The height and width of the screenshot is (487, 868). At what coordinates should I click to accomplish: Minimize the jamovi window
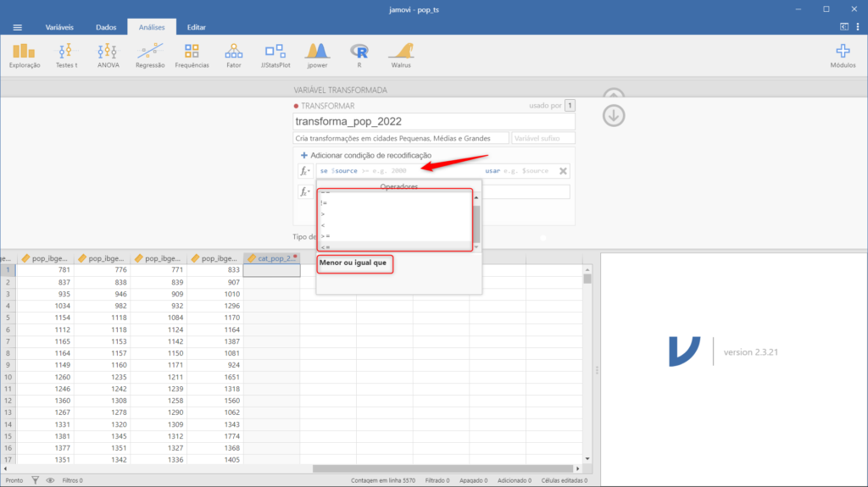(798, 9)
